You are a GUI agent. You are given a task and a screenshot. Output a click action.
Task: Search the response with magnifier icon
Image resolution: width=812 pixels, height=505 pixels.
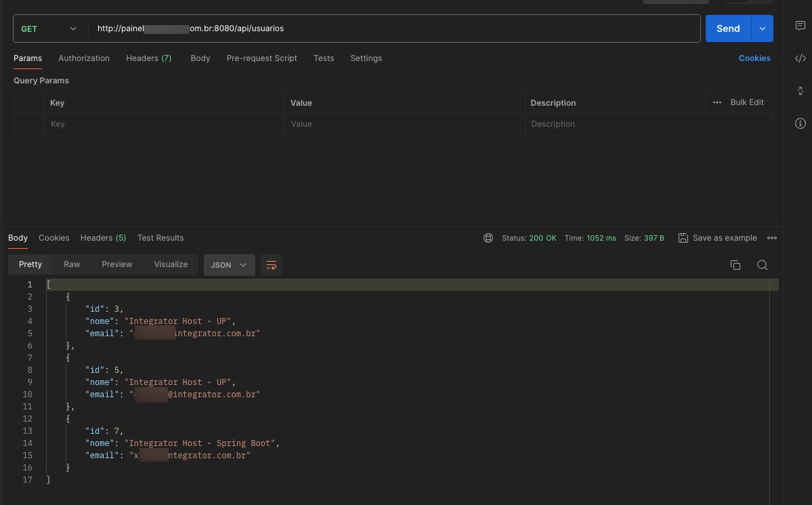pos(762,265)
